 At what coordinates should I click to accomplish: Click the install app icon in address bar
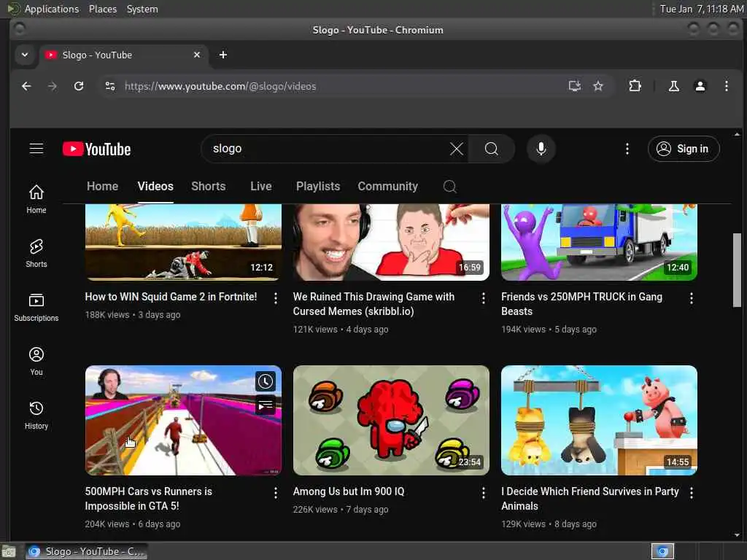(x=575, y=86)
